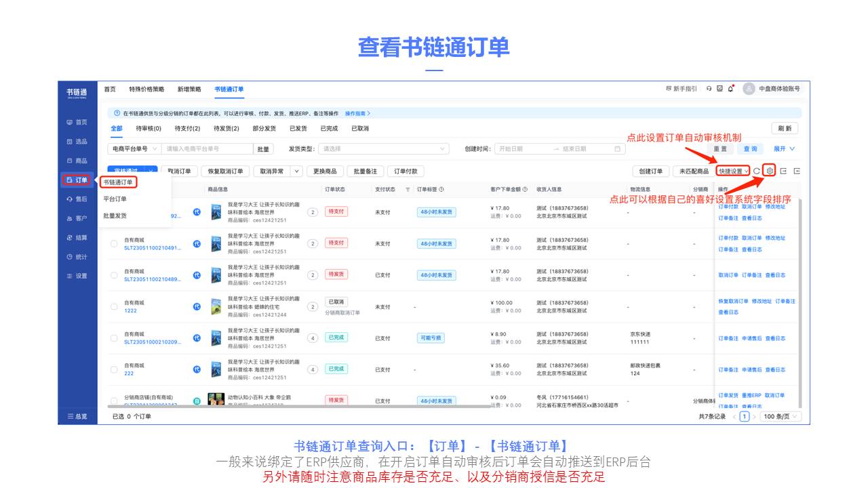Click the 刷新 button
This screenshot has width=868, height=488.
pyautogui.click(x=785, y=128)
